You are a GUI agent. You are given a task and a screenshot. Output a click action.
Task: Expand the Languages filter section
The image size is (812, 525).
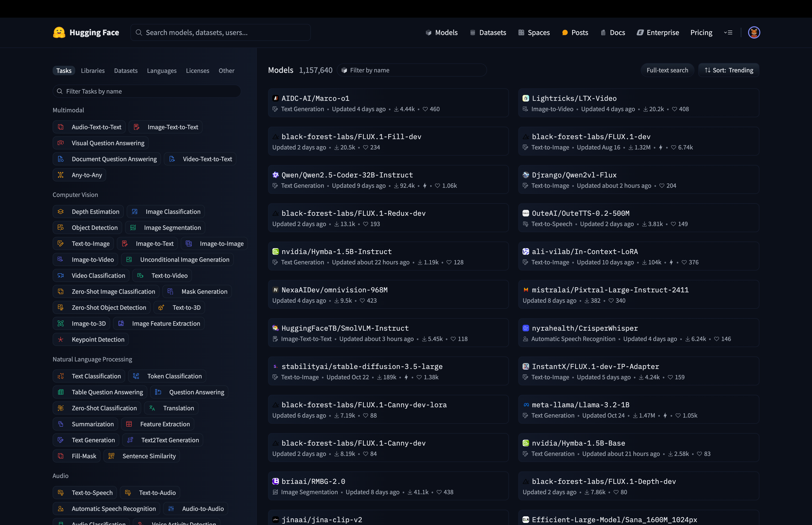coord(162,69)
